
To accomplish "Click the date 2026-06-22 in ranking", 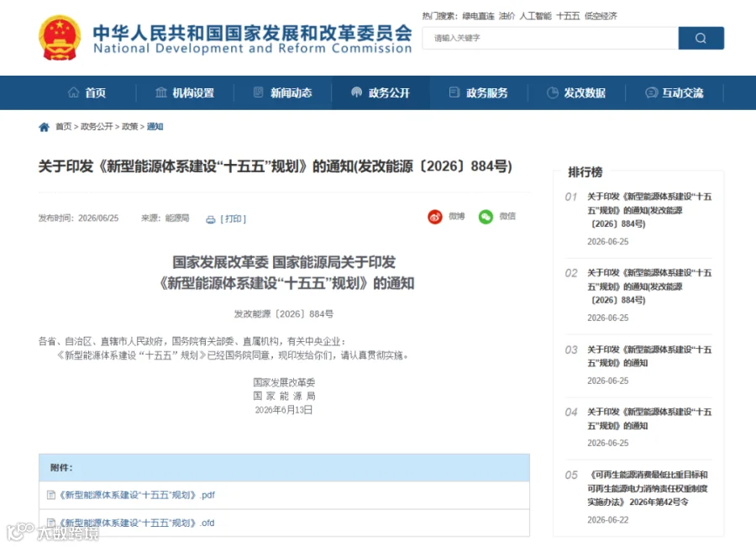I will pyautogui.click(x=608, y=520).
